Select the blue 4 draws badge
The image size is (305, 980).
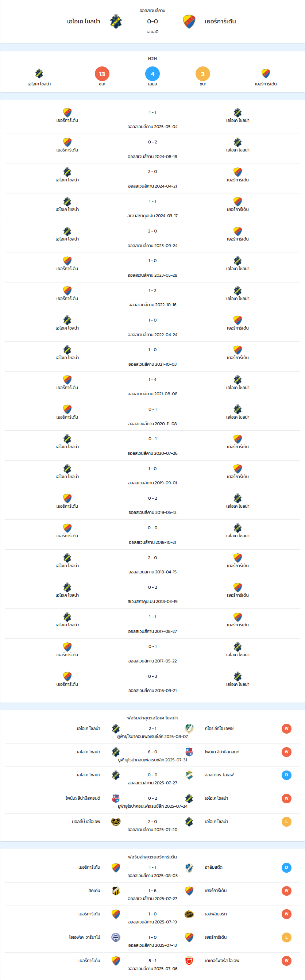(x=152, y=74)
